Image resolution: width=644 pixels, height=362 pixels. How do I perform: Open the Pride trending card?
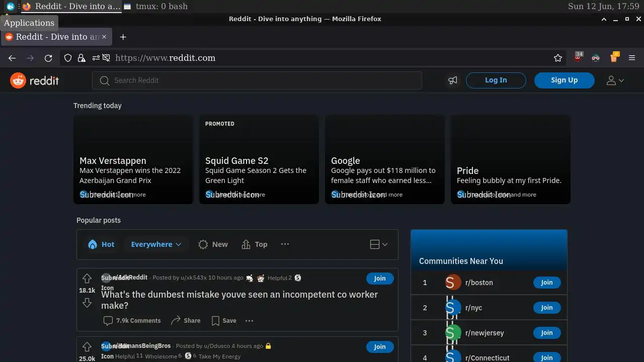511,159
